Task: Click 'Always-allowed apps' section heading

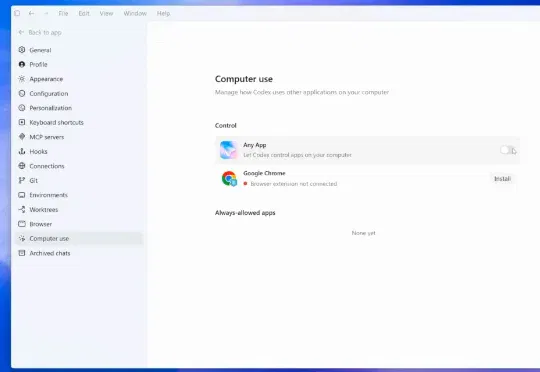Action: (x=245, y=213)
